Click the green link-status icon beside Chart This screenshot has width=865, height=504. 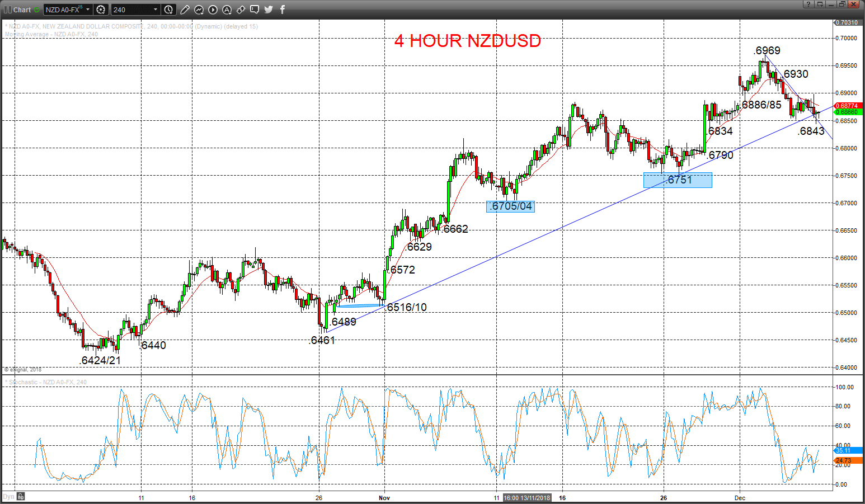click(x=37, y=10)
